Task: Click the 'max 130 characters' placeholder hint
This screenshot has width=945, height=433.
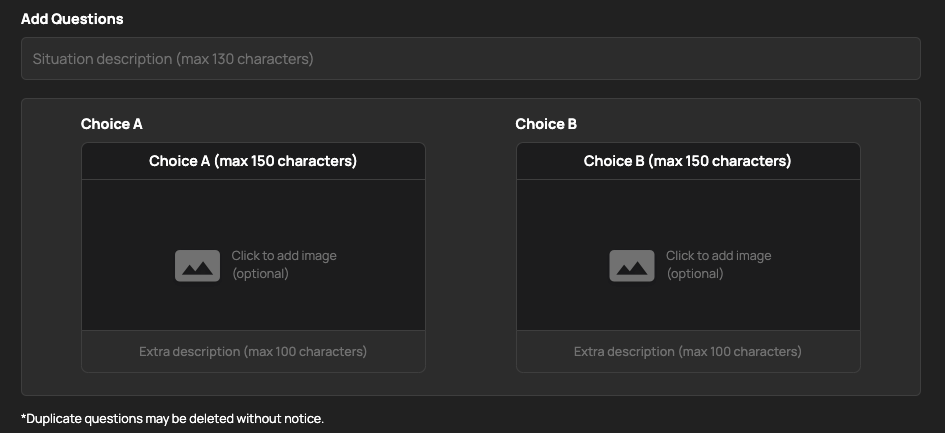Action: tap(244, 59)
